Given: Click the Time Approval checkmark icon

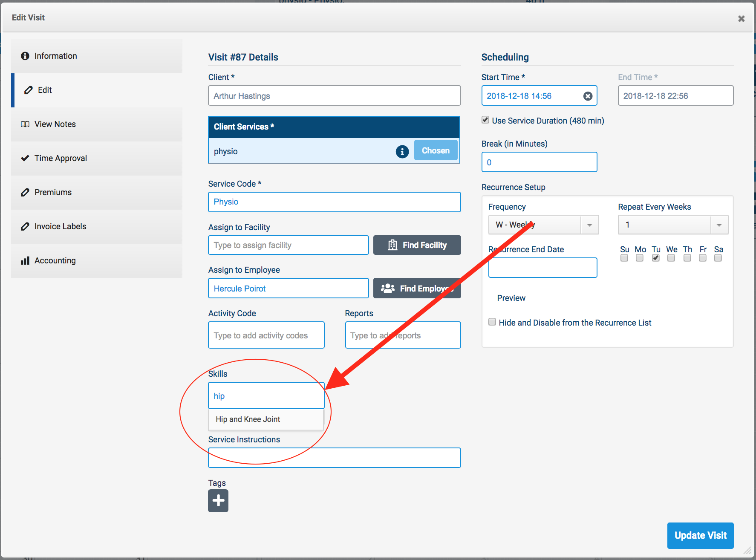Looking at the screenshot, I should [25, 158].
